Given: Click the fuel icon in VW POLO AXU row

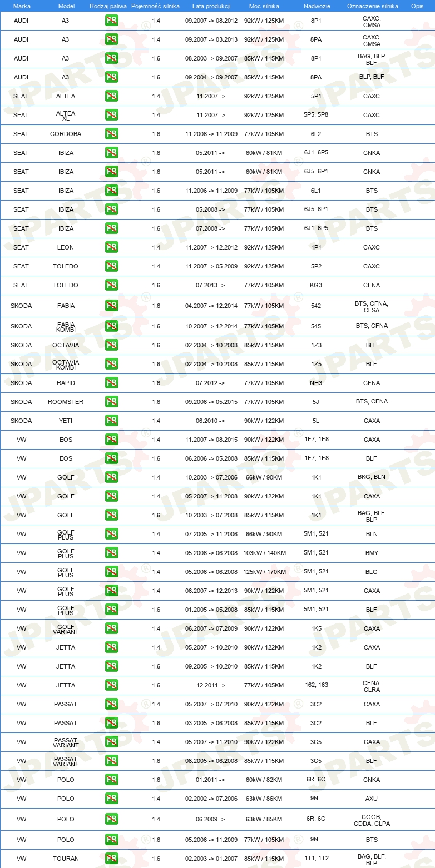Looking at the screenshot, I should pos(111,799).
